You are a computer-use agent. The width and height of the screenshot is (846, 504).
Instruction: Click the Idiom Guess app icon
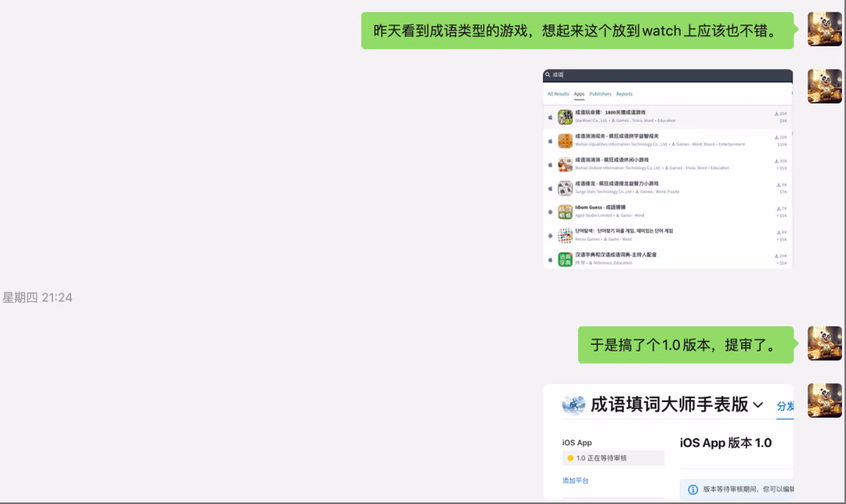point(565,212)
